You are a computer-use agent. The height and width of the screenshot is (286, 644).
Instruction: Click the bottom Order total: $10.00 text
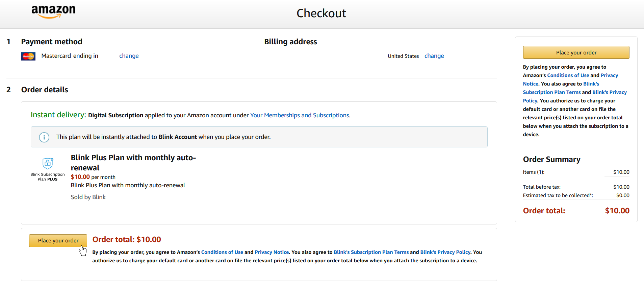click(127, 239)
